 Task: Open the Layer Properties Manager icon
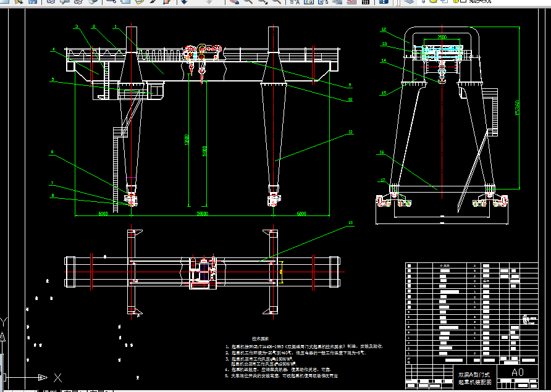pyautogui.click(x=408, y=1)
